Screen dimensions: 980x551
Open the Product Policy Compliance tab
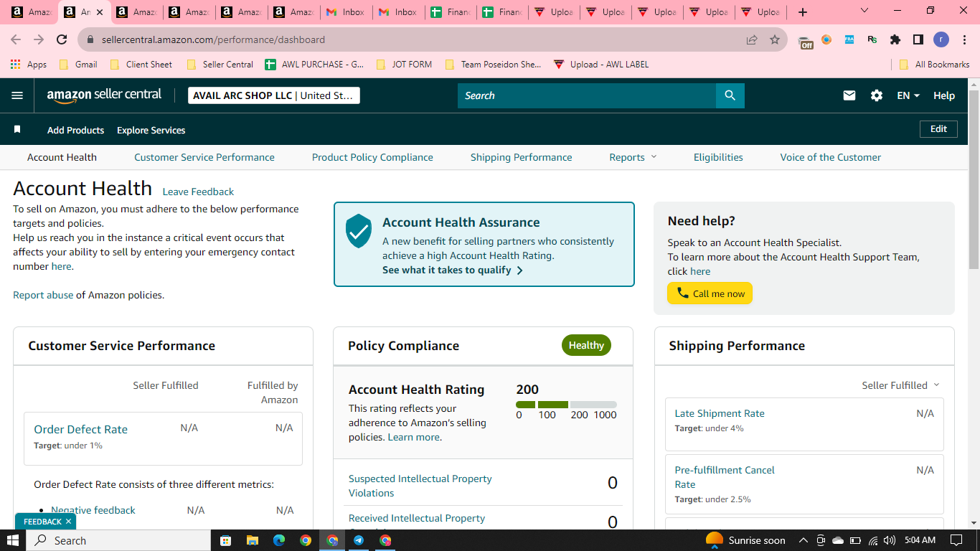coord(372,157)
